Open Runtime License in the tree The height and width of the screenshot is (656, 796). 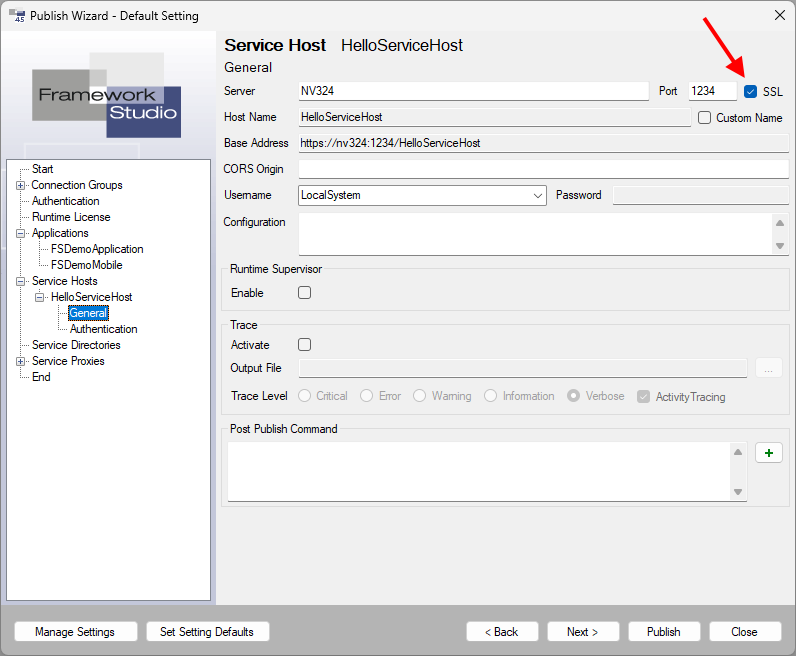(x=71, y=217)
